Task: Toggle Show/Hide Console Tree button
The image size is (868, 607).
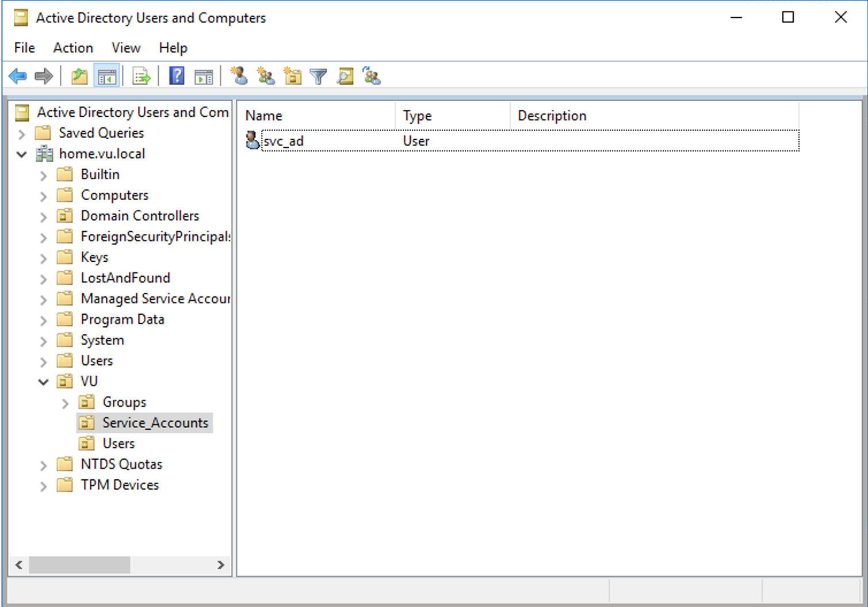Action: click(x=107, y=76)
